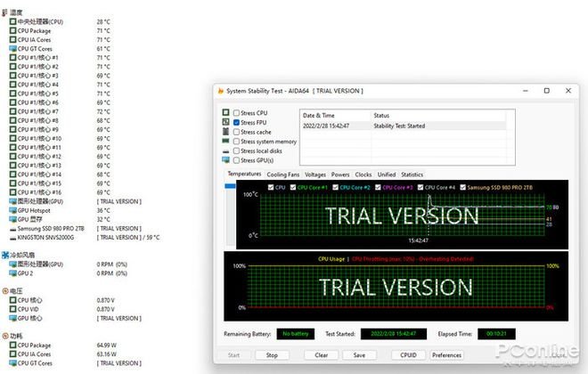Click the AIDA64 flame icon in title bar

[x=221, y=91]
